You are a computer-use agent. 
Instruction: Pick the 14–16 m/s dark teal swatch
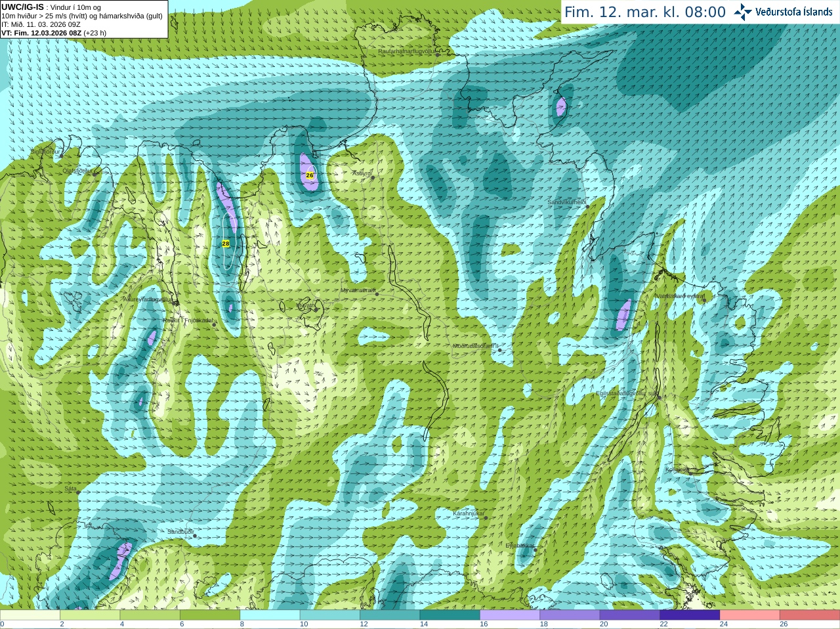450,615
